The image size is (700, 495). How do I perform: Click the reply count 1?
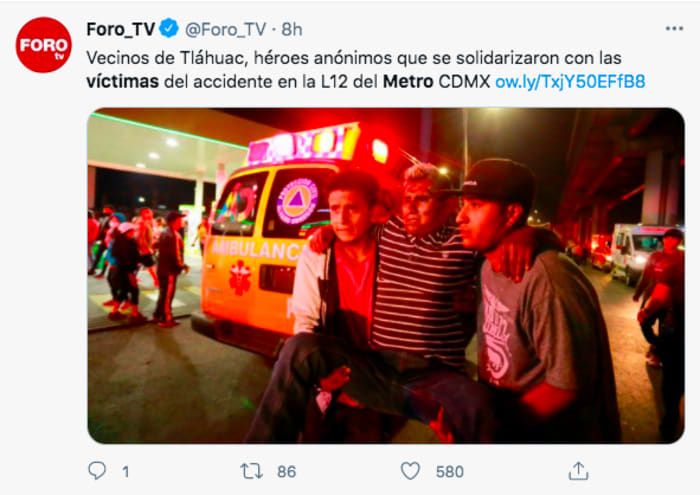tap(126, 472)
